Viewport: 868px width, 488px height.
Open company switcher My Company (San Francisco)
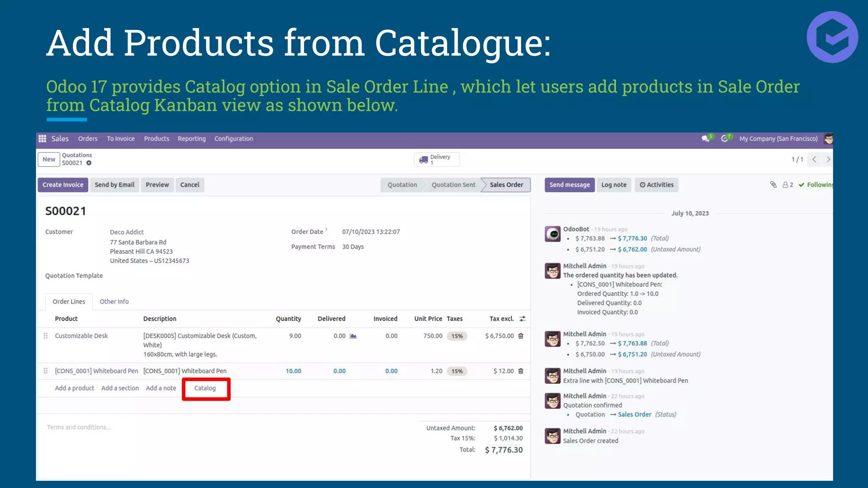tap(779, 139)
